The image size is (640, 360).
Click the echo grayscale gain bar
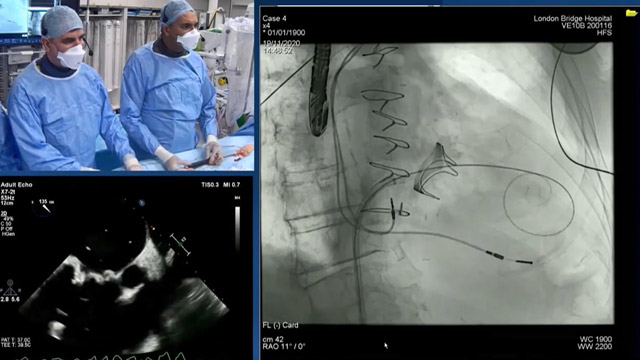tap(237, 229)
